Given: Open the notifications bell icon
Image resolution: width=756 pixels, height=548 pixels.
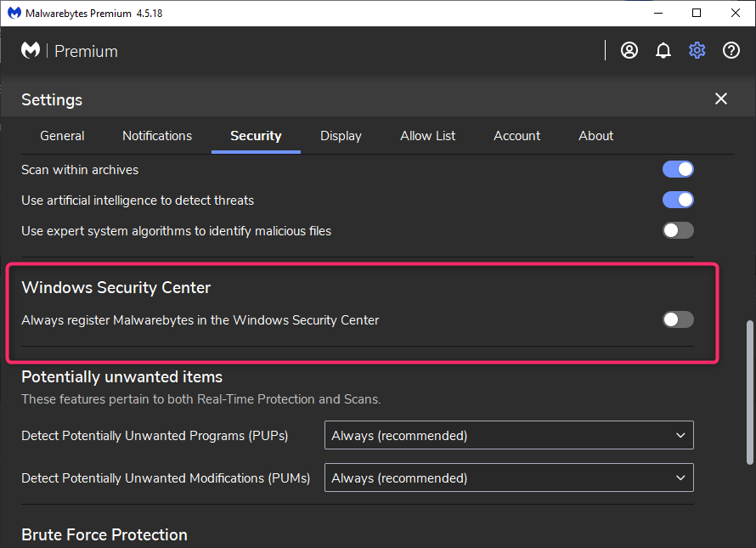Looking at the screenshot, I should point(663,50).
